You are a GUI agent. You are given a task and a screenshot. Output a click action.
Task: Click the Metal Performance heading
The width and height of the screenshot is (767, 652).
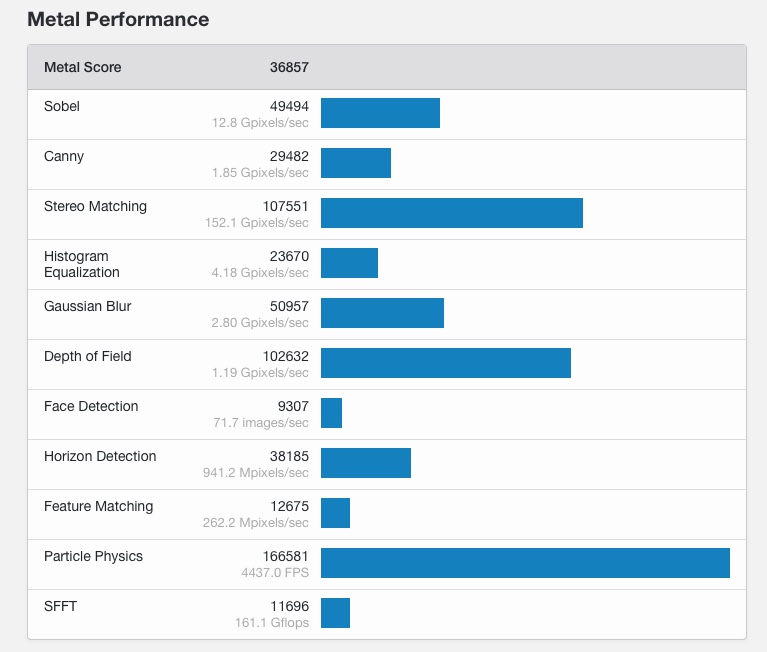(x=118, y=20)
